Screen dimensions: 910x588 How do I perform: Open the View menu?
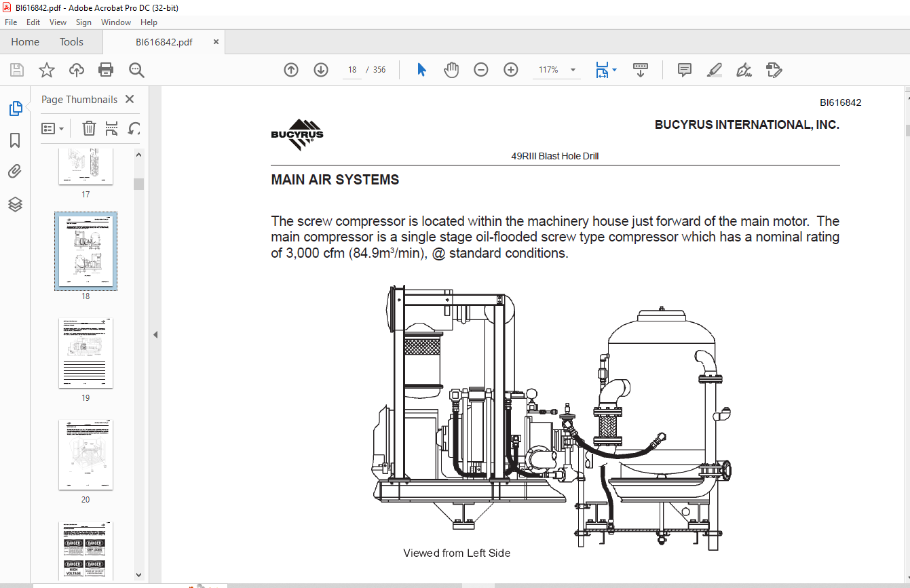tap(58, 22)
